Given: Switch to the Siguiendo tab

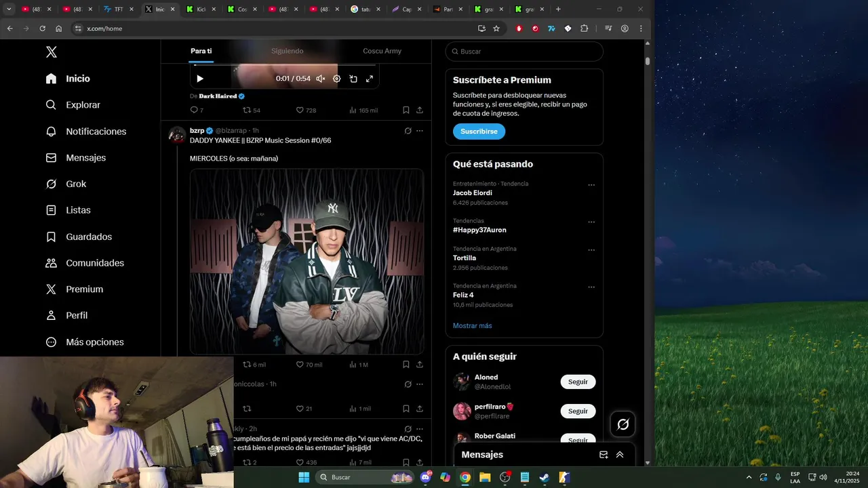Looking at the screenshot, I should point(288,51).
